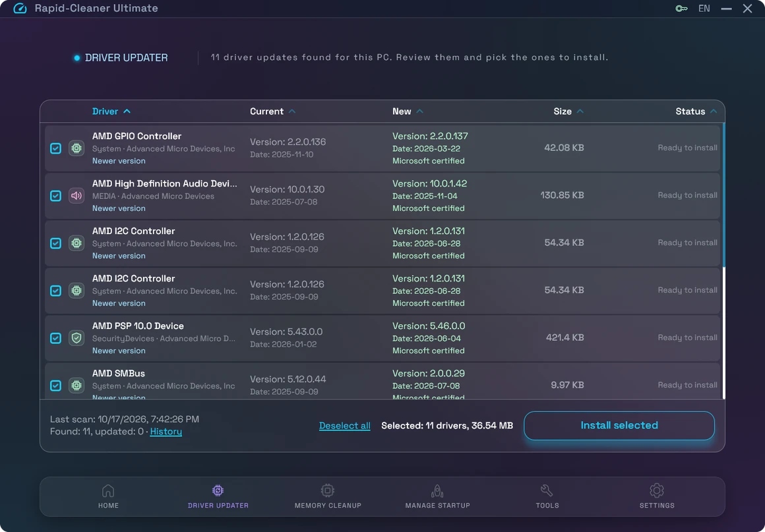Click current Version: 5.12.0.44 text

[x=288, y=379]
